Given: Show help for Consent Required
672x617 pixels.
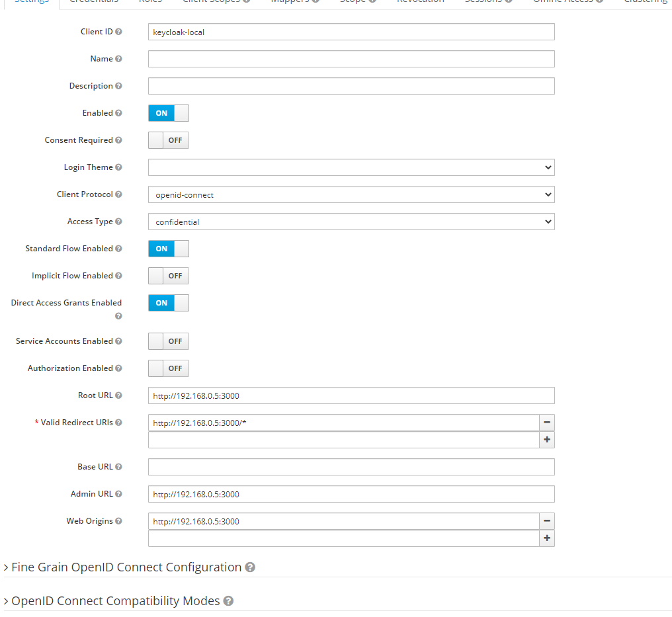Looking at the screenshot, I should click(x=118, y=140).
